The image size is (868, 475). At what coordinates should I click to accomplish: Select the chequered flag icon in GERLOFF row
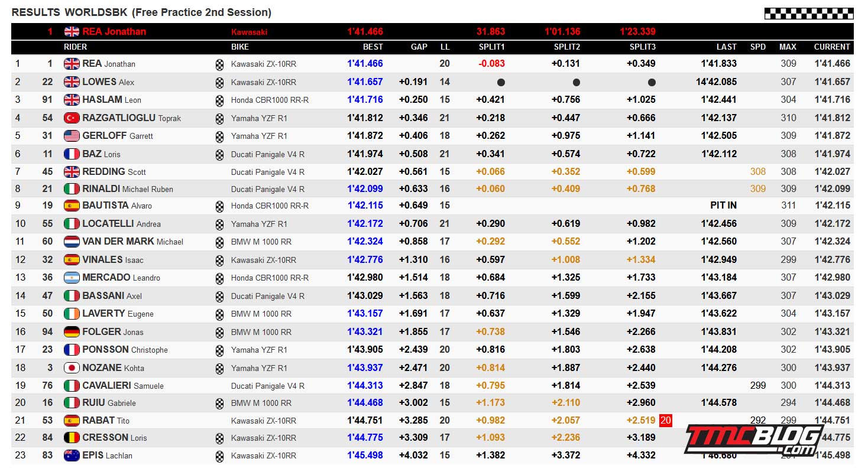click(220, 136)
